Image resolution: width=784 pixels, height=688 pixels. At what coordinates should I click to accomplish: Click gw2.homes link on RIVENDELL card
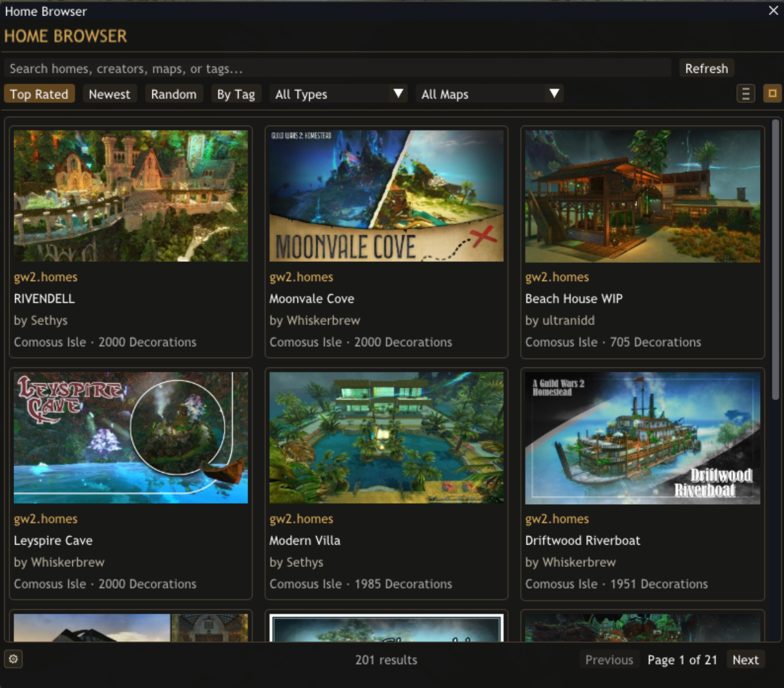(46, 277)
